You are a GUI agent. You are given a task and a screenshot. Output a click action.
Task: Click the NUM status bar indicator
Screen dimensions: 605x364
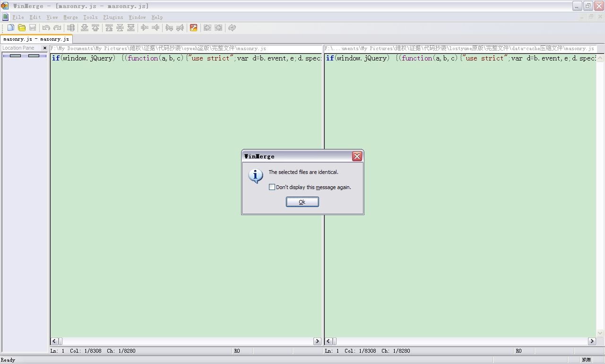(x=586, y=360)
